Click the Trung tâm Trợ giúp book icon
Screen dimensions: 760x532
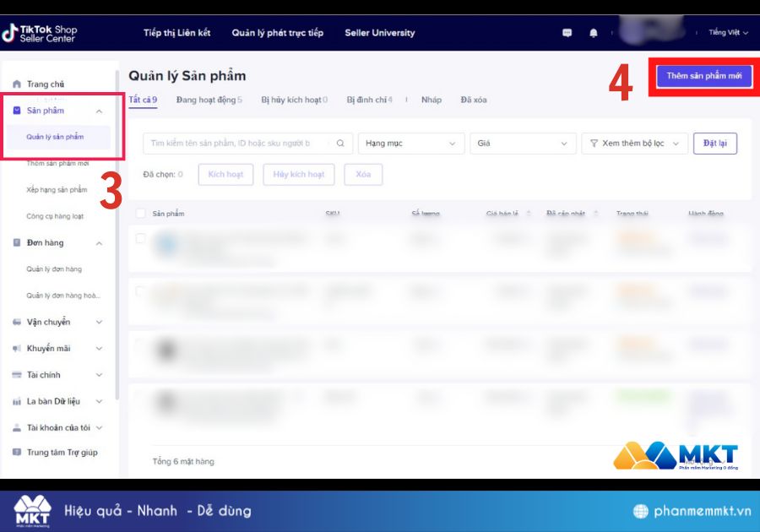pyautogui.click(x=17, y=452)
